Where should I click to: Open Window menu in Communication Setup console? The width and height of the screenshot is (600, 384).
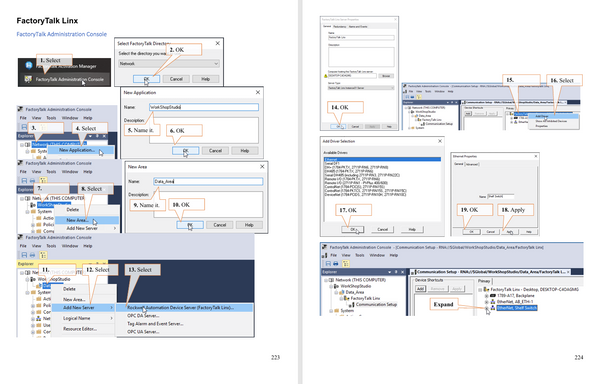pyautogui.click(x=377, y=255)
